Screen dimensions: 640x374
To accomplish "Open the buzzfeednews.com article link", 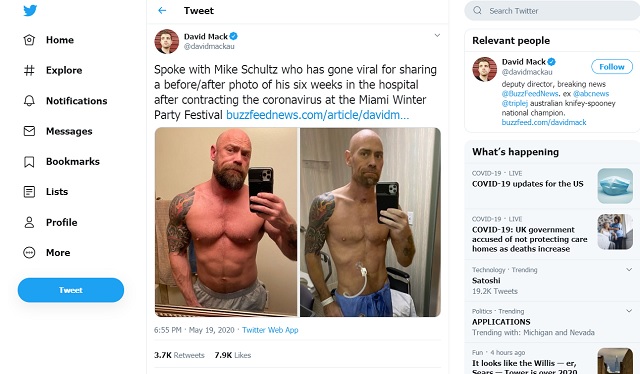I will tap(317, 115).
